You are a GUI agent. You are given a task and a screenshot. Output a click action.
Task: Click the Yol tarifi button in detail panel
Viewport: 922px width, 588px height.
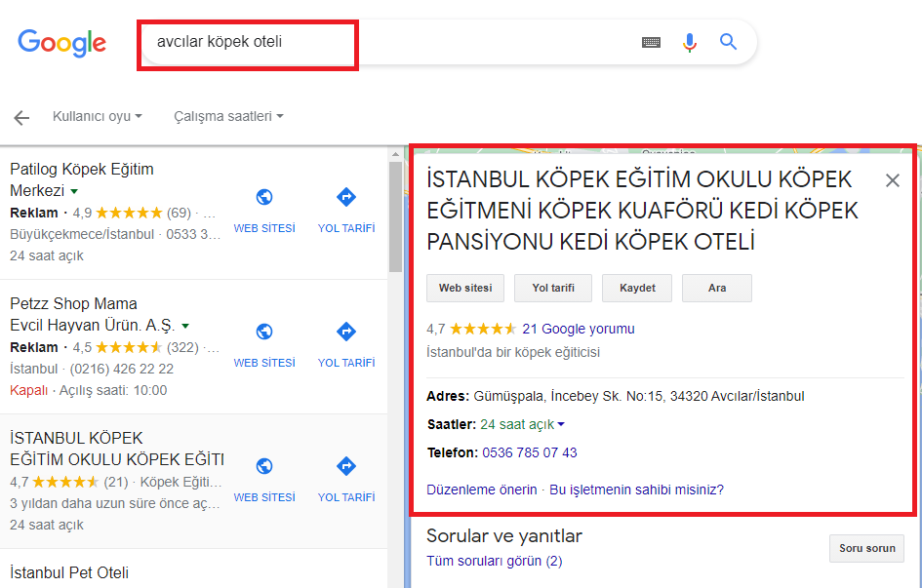click(x=553, y=288)
